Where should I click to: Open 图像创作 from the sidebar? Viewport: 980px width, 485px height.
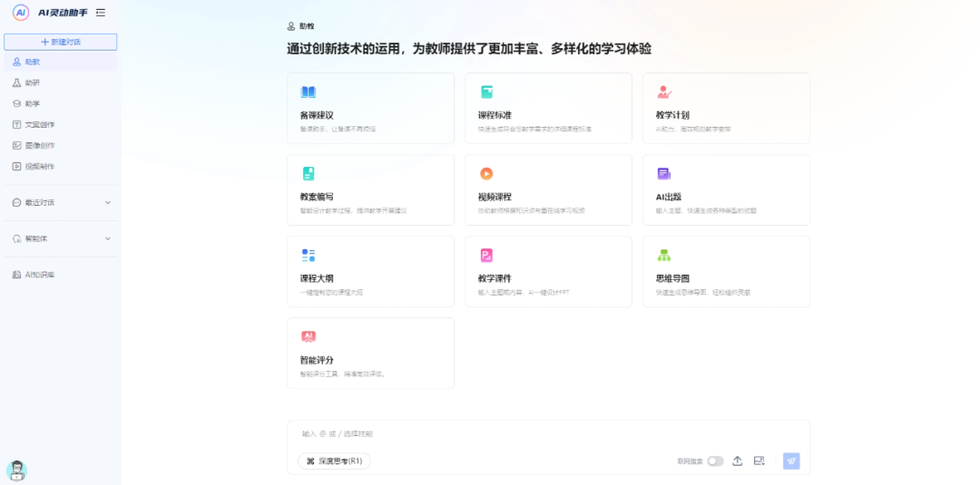39,145
